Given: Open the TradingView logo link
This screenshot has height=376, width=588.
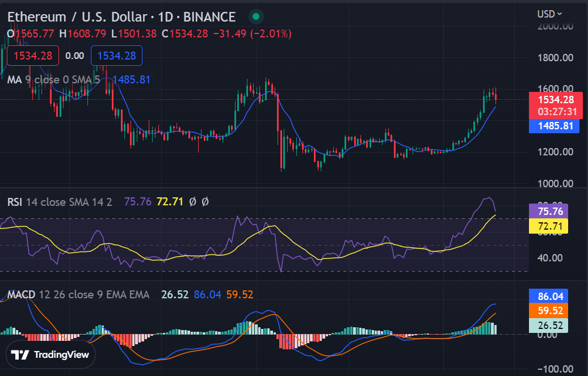Looking at the screenshot, I should pos(51,354).
